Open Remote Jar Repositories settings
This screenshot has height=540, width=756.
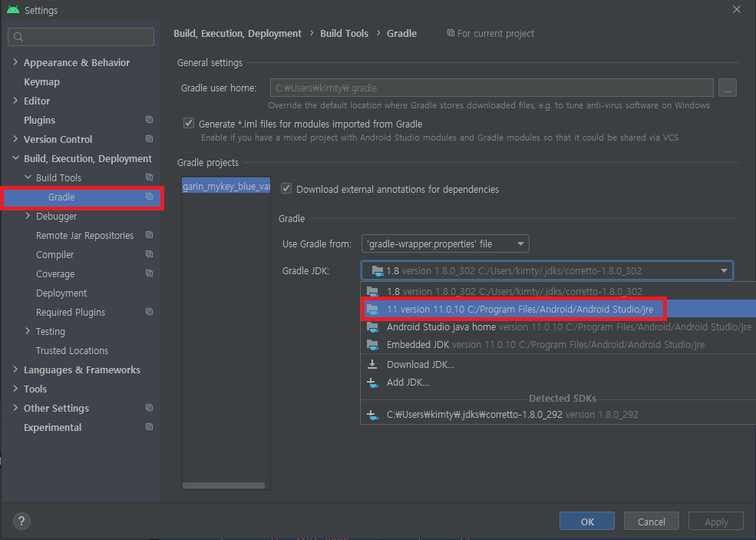85,236
